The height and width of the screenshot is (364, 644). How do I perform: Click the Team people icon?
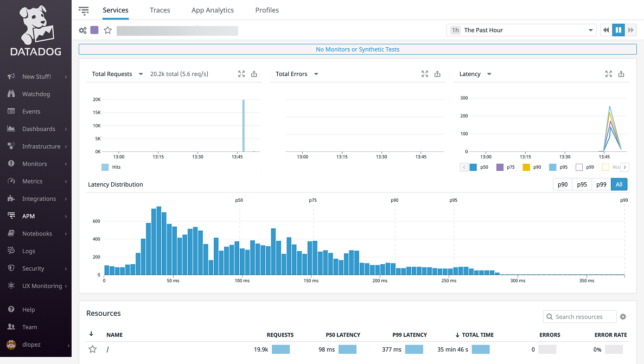tap(11, 327)
